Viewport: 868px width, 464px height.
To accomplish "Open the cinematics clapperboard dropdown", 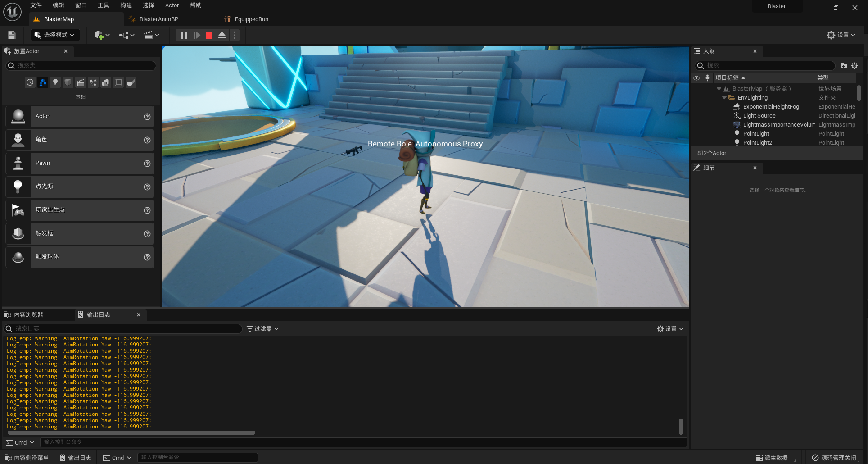I will [152, 35].
